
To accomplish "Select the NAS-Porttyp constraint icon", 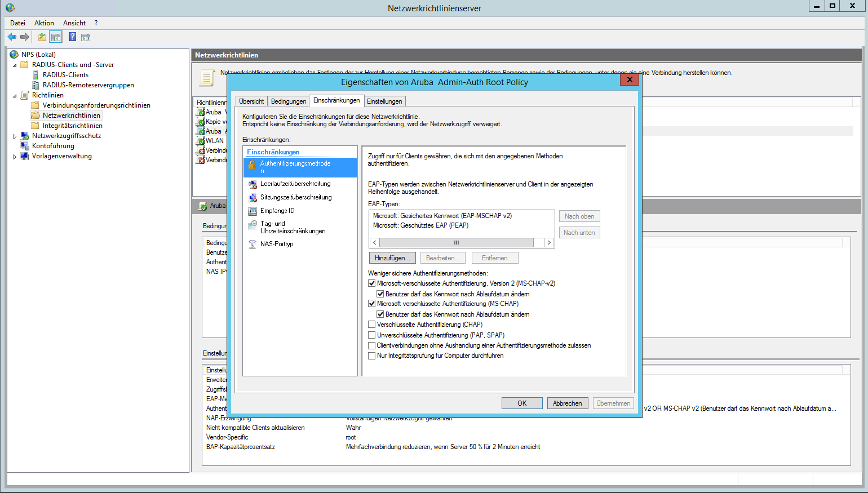I will 253,245.
